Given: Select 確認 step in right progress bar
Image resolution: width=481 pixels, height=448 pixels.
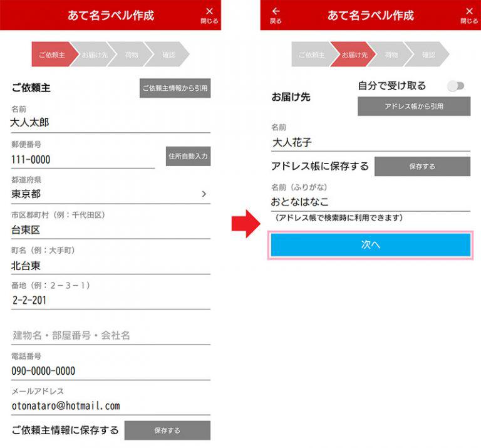Looking at the screenshot, I should coord(428,55).
